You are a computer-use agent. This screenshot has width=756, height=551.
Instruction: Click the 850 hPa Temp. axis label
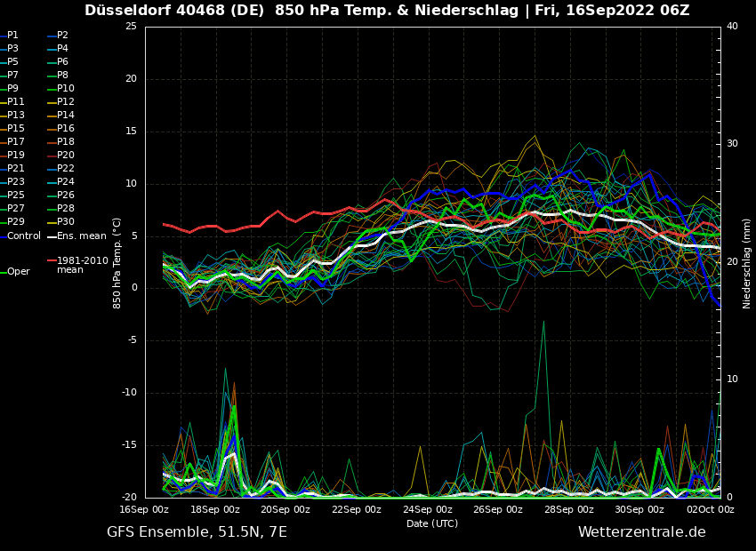(117, 262)
